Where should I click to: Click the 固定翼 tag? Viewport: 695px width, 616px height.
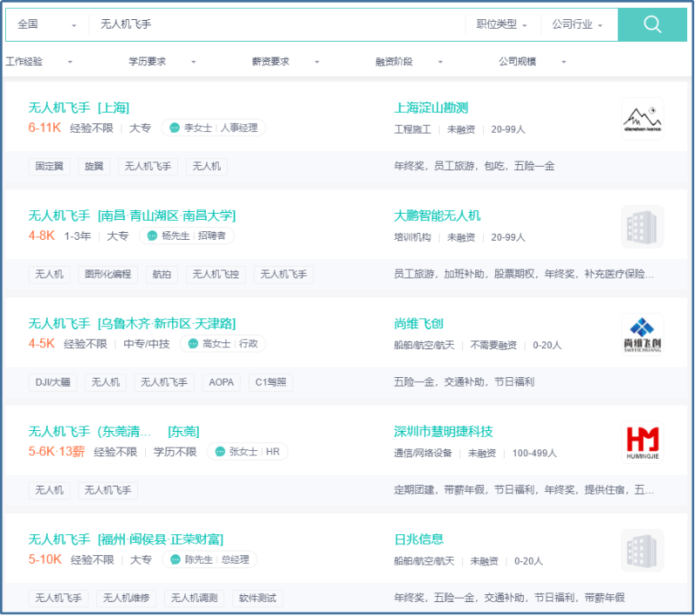tap(50, 167)
